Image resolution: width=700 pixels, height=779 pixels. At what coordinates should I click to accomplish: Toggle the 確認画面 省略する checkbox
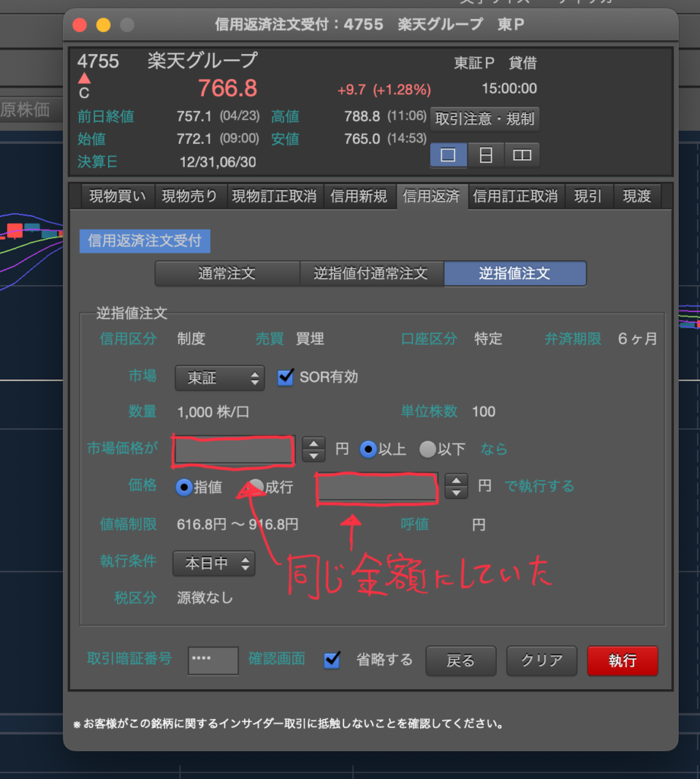(332, 660)
